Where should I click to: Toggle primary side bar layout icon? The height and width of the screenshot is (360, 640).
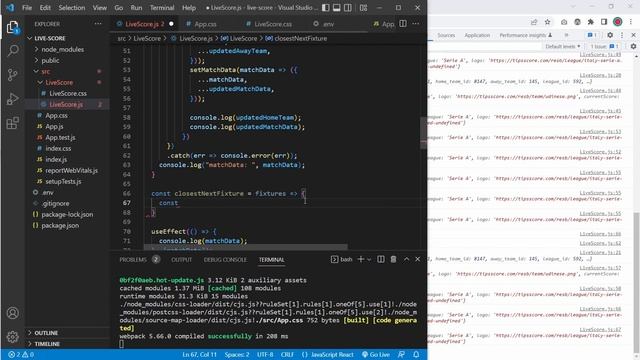326,8
